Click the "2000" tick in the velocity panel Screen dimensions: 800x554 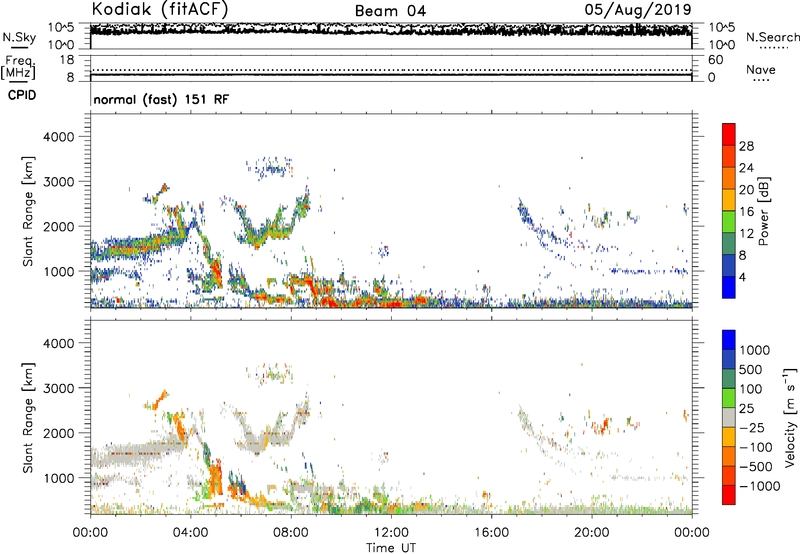point(59,433)
